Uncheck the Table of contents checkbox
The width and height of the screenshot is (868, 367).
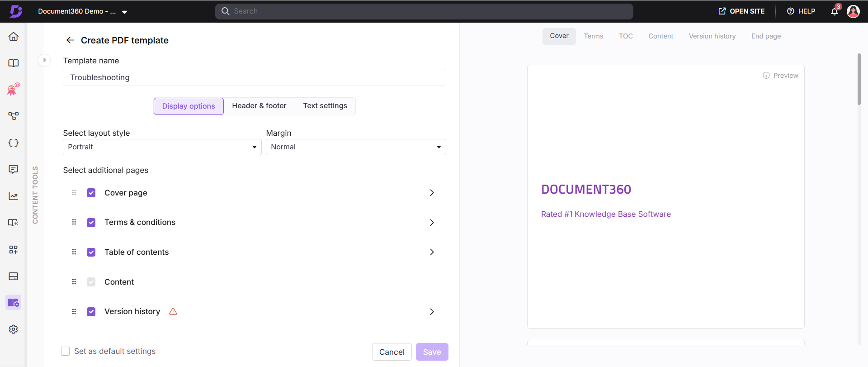click(x=91, y=252)
